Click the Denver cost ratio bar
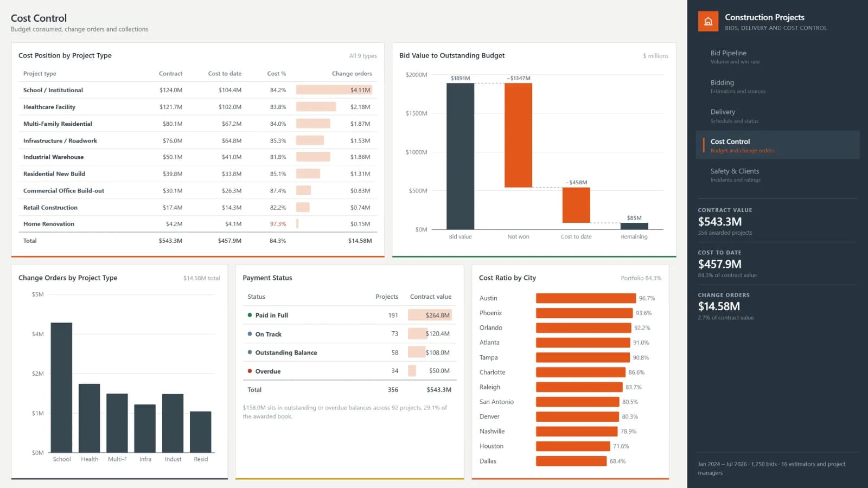 [577, 416]
